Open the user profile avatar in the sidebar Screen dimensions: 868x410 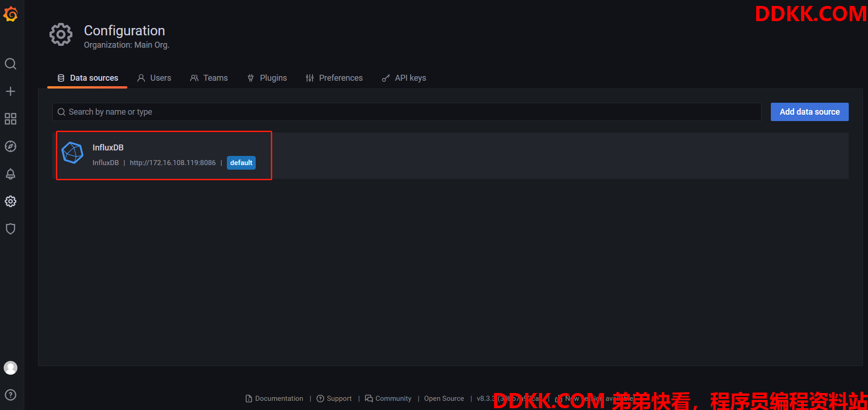(x=11, y=368)
